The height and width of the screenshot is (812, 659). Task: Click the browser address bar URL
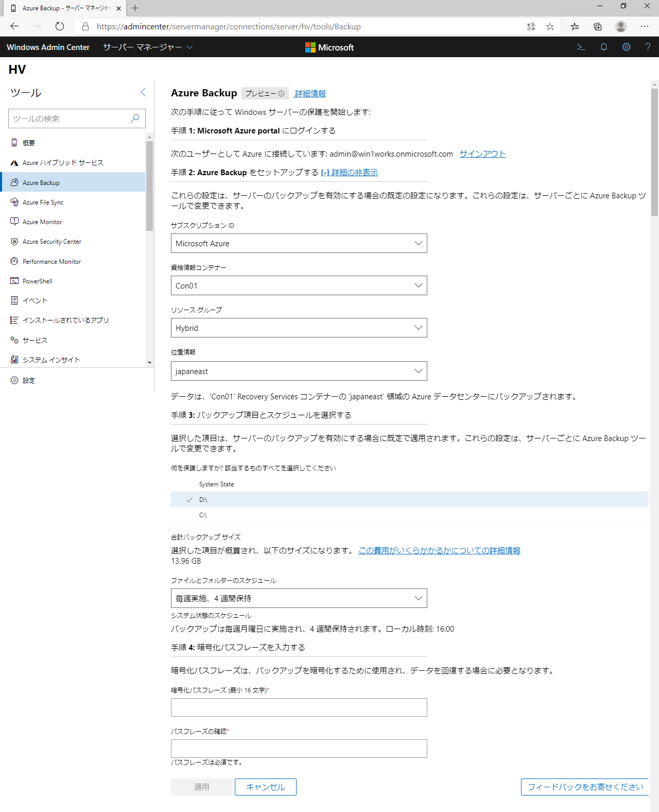pyautogui.click(x=229, y=26)
